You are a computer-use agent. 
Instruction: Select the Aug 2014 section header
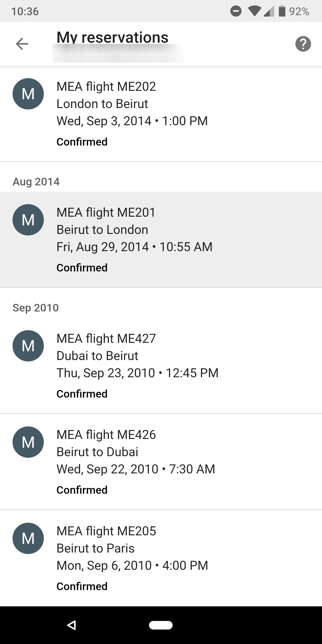pyautogui.click(x=36, y=182)
